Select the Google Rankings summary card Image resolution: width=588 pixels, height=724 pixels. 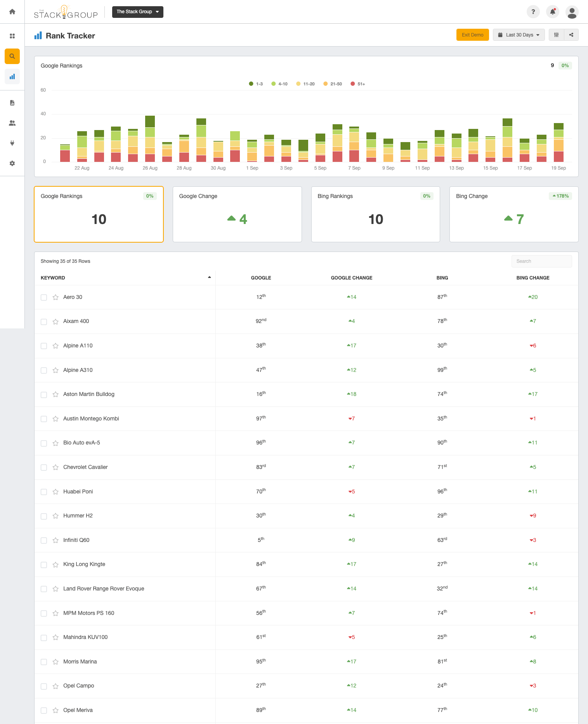(99, 214)
